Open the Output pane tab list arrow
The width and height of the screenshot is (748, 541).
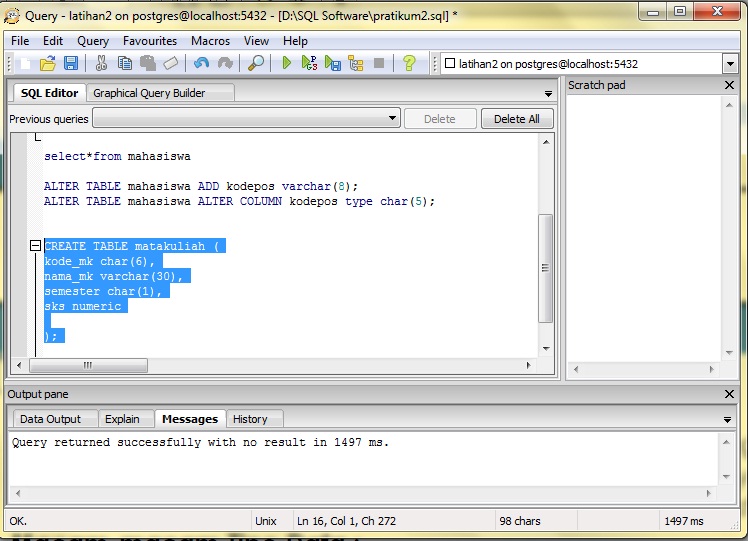pyautogui.click(x=727, y=420)
